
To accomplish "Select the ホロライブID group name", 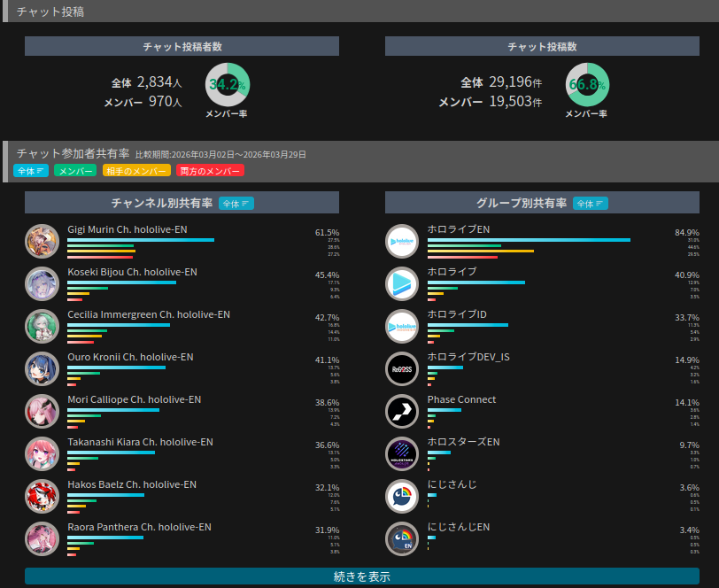I will click(457, 314).
